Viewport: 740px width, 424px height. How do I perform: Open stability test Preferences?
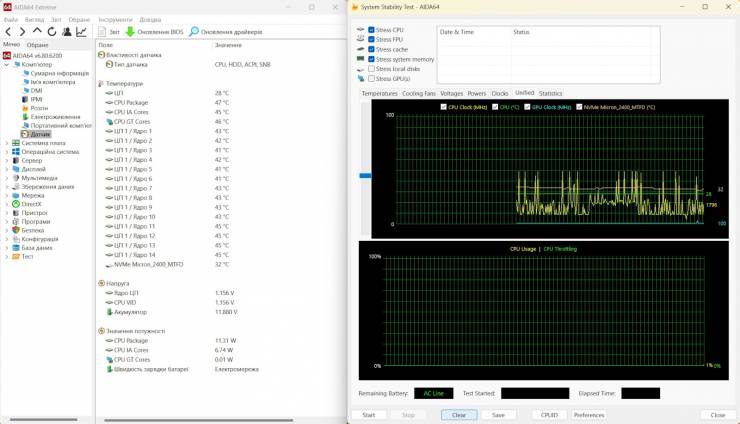589,415
